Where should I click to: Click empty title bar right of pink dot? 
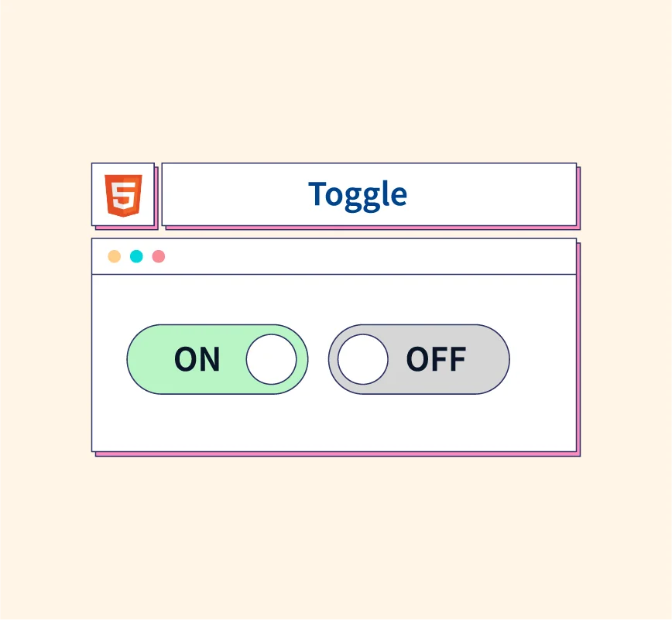pyautogui.click(x=372, y=256)
